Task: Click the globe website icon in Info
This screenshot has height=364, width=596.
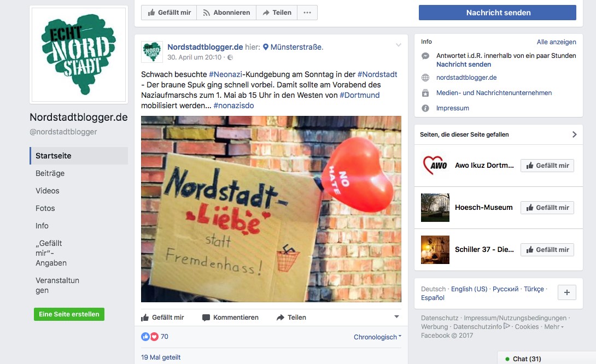Action: 425,78
